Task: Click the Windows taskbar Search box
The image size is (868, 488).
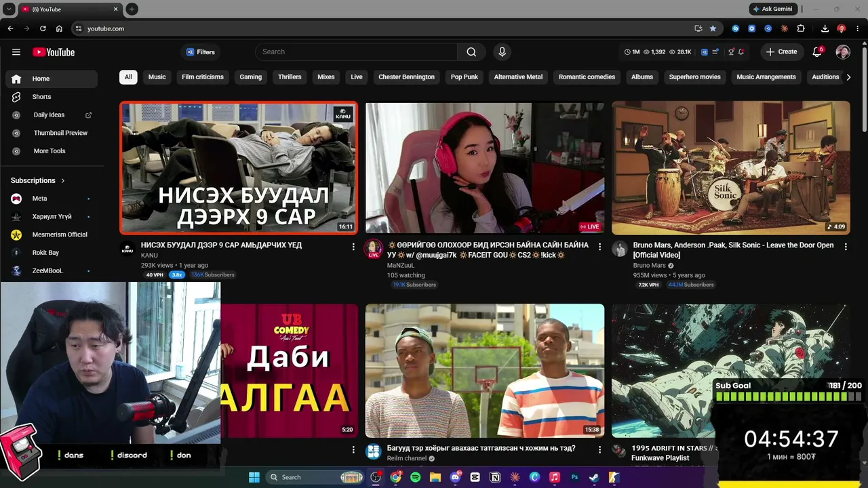Action: [315, 477]
